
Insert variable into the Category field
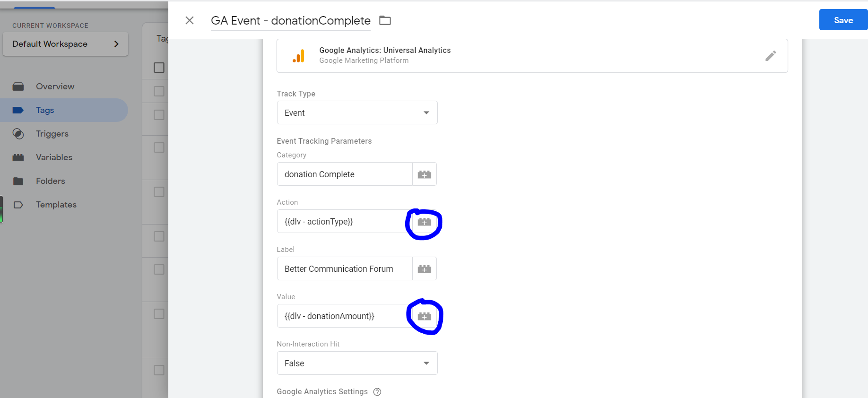(425, 174)
